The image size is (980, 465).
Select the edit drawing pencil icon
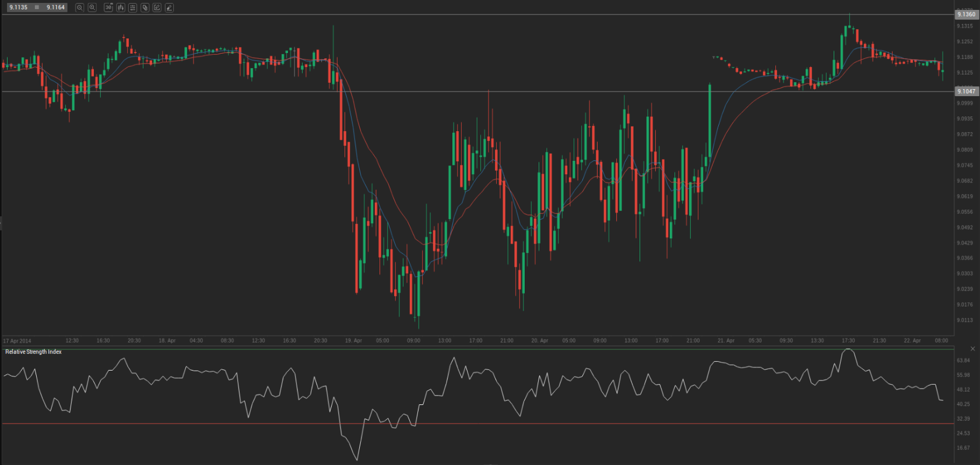[x=157, y=8]
